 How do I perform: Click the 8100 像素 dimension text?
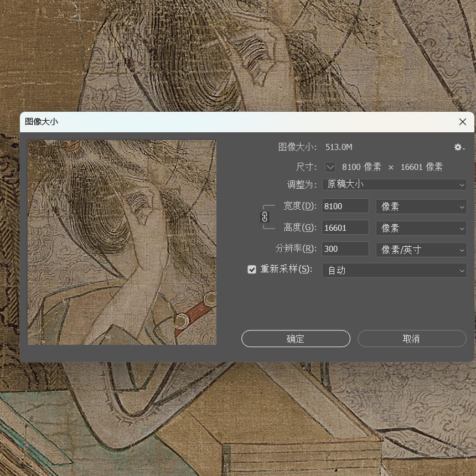[361, 167]
